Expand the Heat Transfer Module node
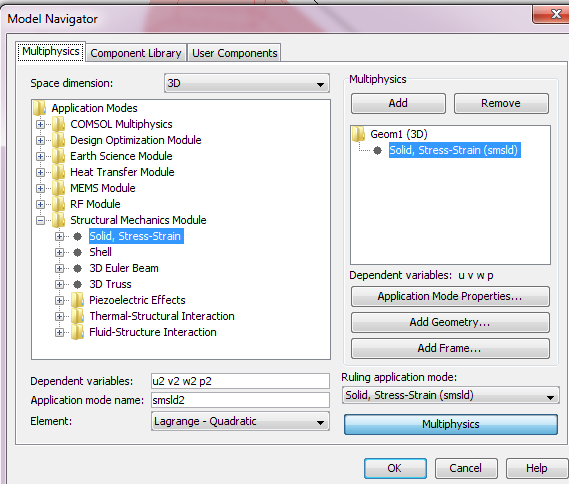Viewport: 569px width, 484px height. point(40,172)
